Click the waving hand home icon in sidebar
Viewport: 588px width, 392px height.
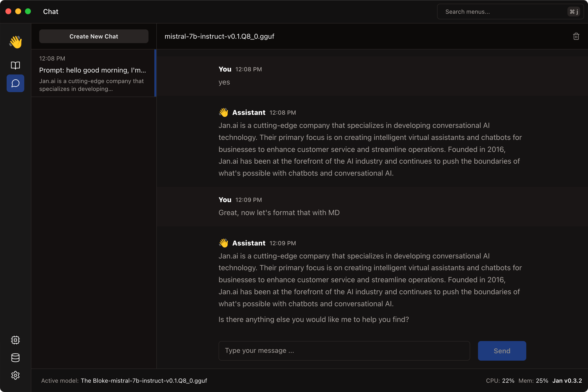[x=15, y=42]
